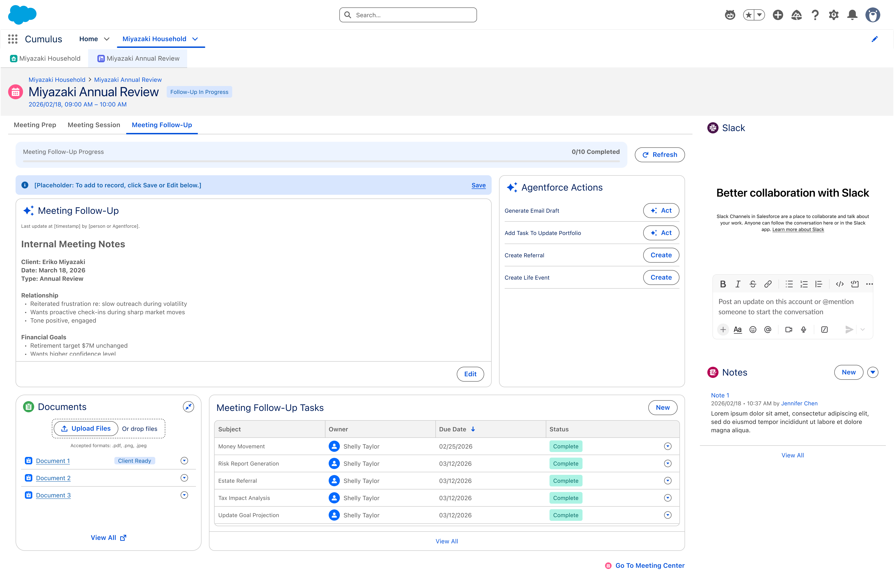
Task: Click the global create plus icon
Action: (778, 15)
